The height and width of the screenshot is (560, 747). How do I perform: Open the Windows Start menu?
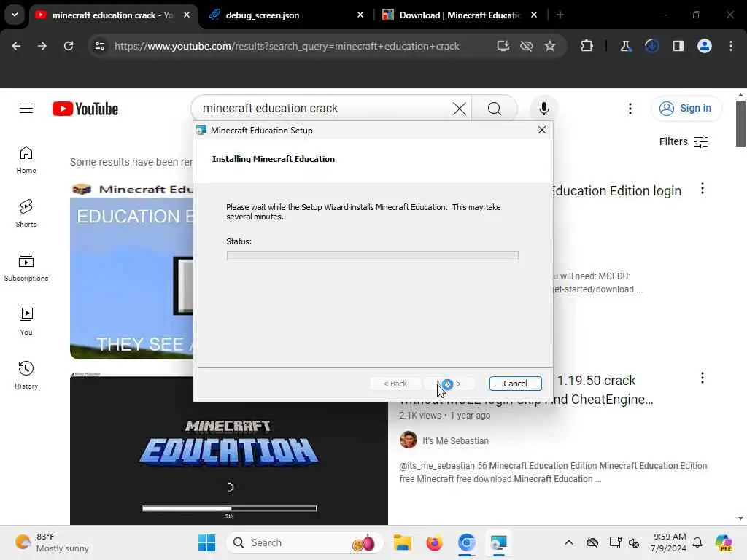tap(206, 542)
